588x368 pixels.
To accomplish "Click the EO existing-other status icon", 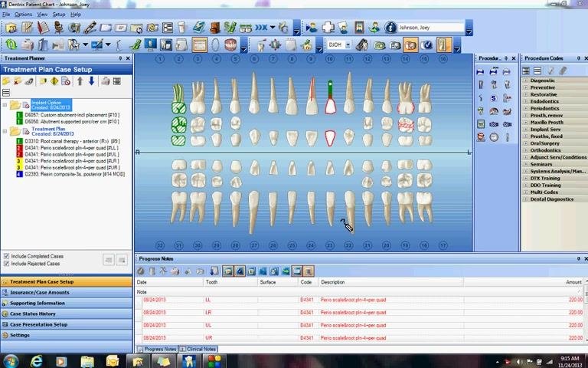I will coord(380,45).
